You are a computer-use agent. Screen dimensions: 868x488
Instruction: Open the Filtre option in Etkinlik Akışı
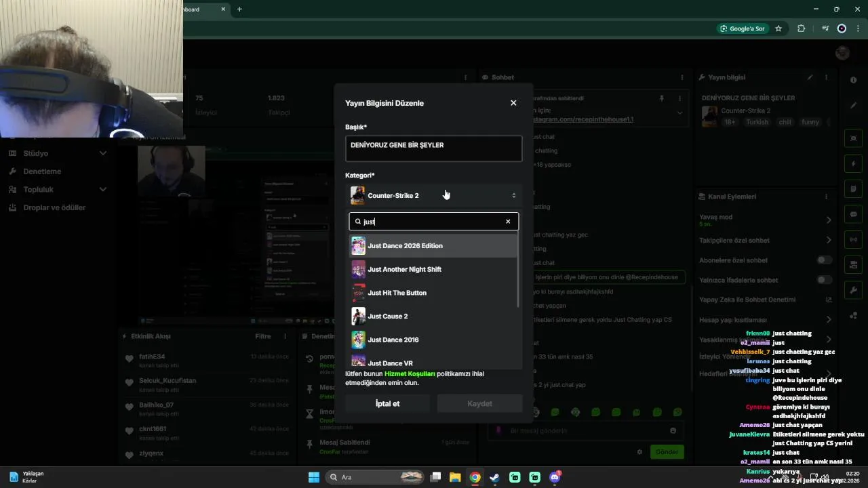(262, 336)
